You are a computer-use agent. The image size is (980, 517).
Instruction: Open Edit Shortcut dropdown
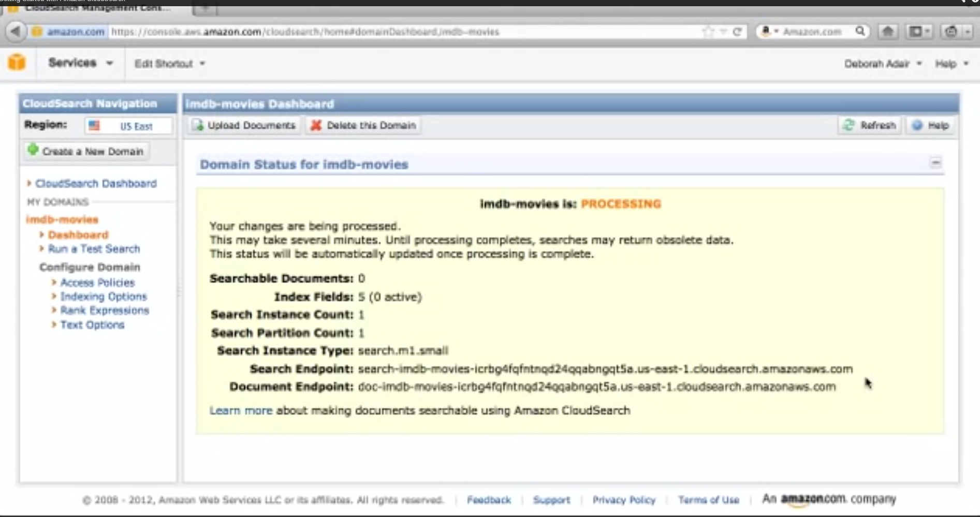[x=170, y=64]
